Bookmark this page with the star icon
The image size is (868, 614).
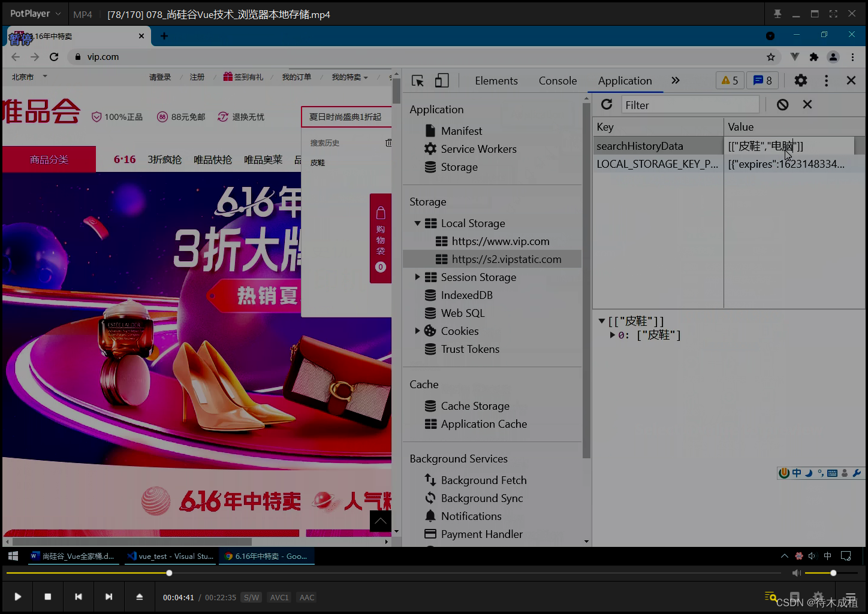tap(771, 57)
